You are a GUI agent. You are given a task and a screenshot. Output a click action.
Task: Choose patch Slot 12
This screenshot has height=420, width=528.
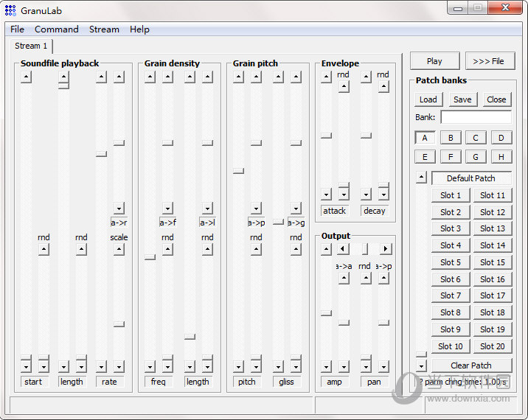pos(493,212)
